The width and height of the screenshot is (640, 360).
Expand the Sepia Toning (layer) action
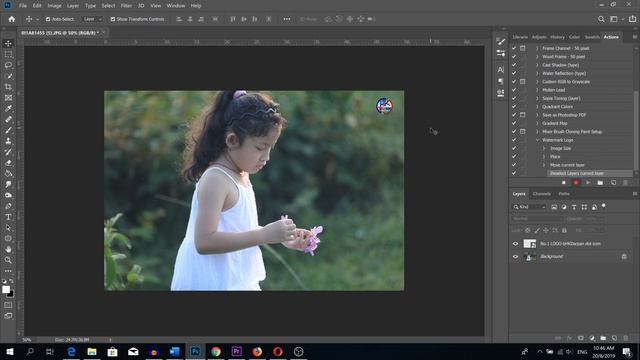(537, 98)
